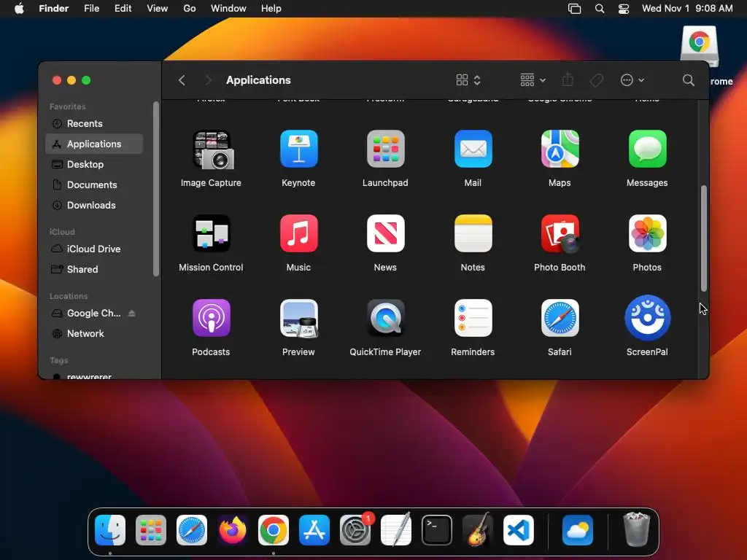Open the Apple menu
The width and height of the screenshot is (747, 560).
click(x=19, y=9)
